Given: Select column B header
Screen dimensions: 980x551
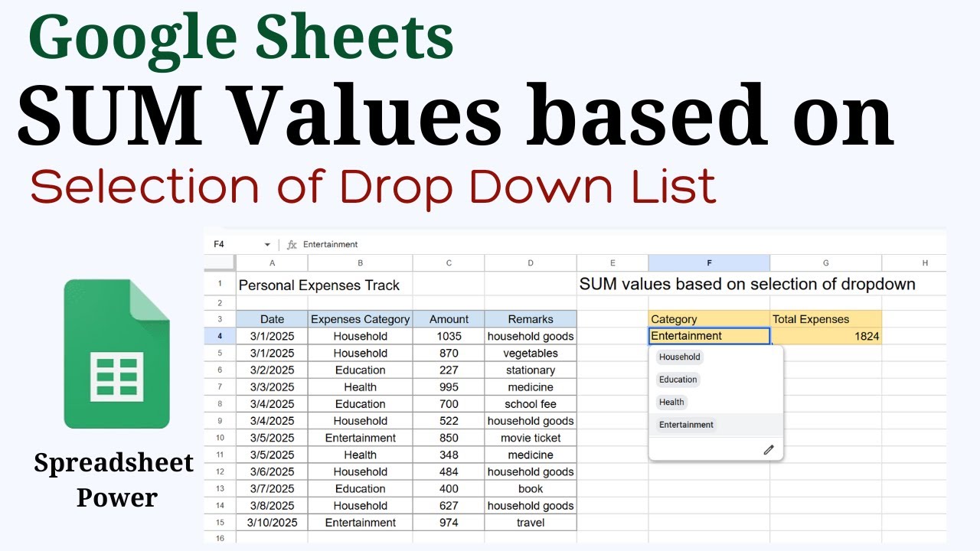Looking at the screenshot, I should [360, 262].
